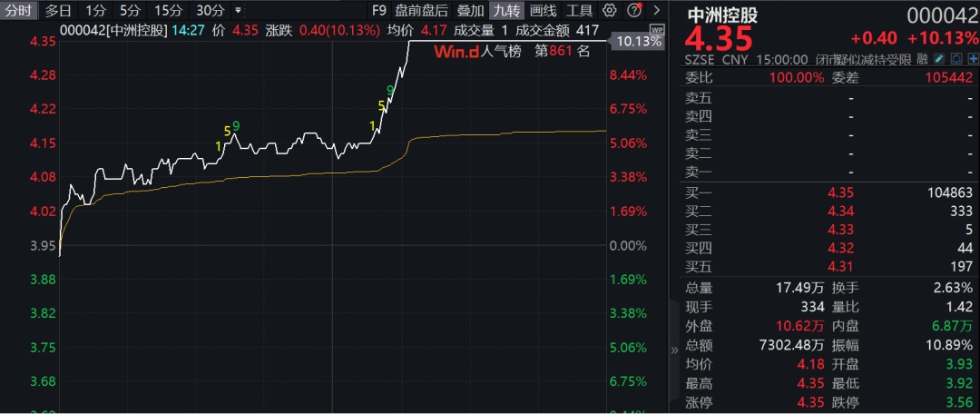Screen dimensions: 980x414
Task: Open the 画线 drawing tools
Action: (543, 11)
